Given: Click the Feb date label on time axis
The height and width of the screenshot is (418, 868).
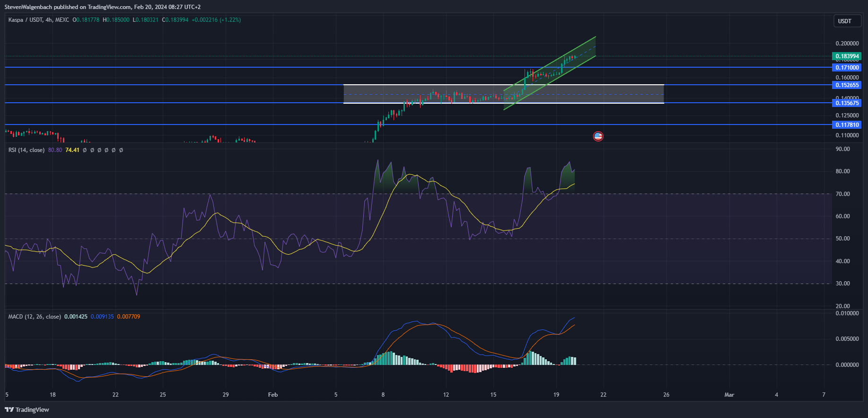Looking at the screenshot, I should (273, 395).
